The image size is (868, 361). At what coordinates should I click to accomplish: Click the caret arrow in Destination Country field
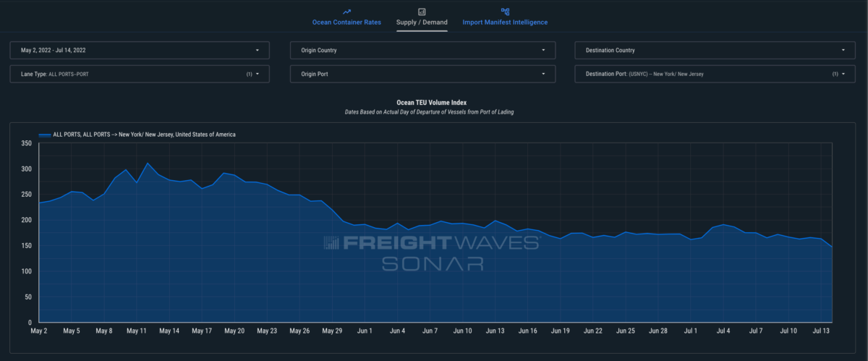click(843, 51)
